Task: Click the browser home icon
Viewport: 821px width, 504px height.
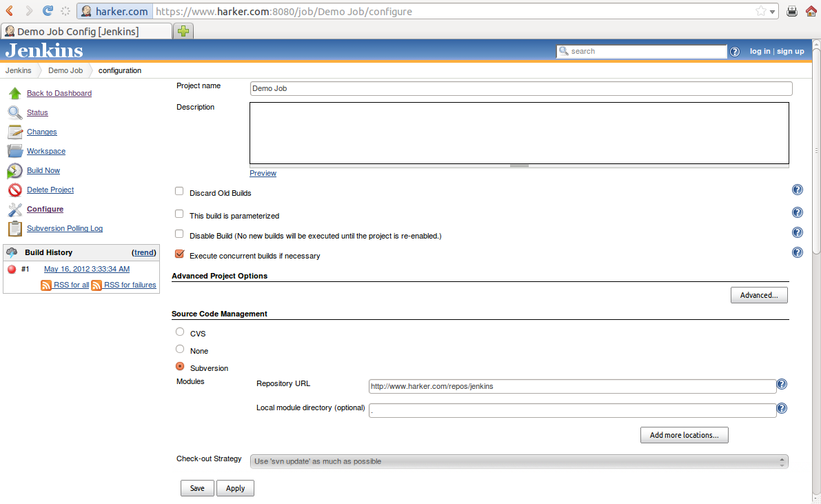Action: click(x=811, y=11)
